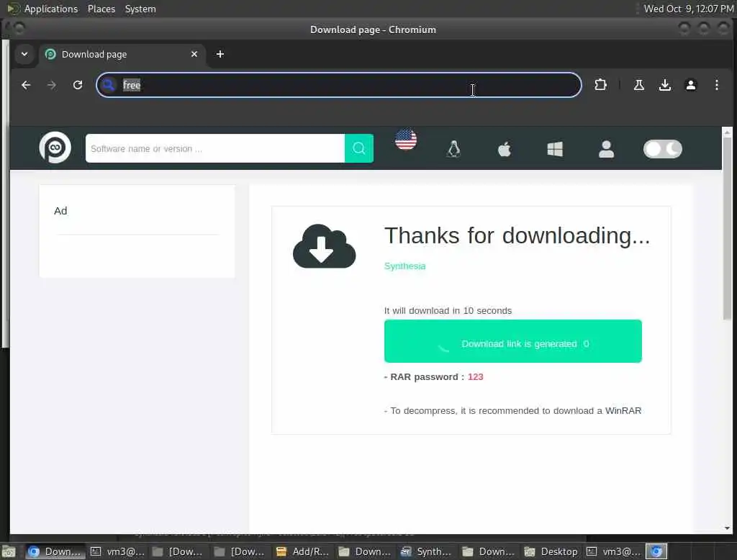Click the teal search button

(x=359, y=148)
